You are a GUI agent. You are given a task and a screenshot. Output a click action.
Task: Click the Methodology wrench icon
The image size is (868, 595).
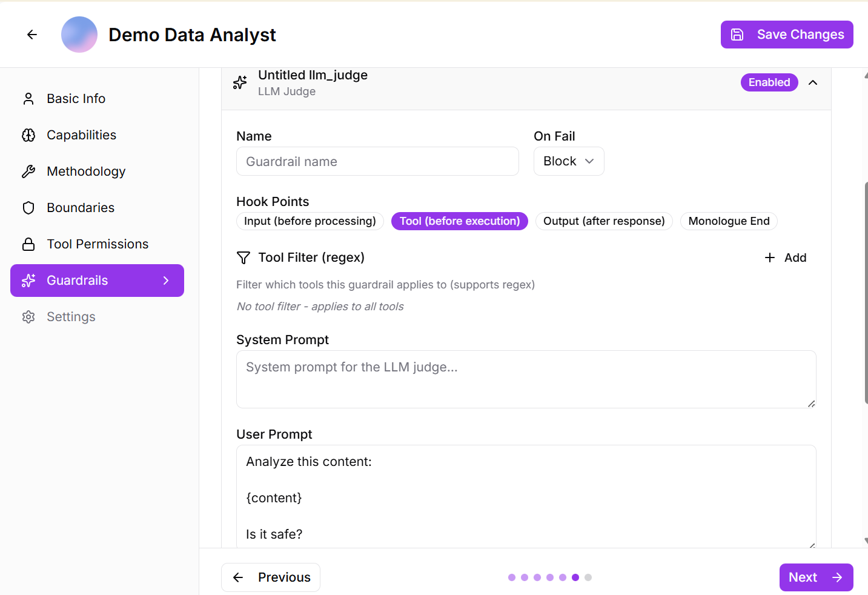tap(28, 171)
